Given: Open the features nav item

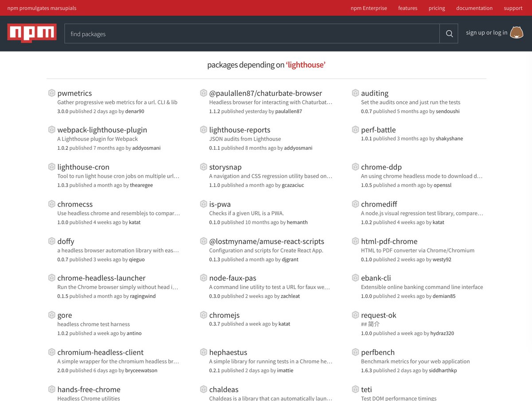Looking at the screenshot, I should click(x=408, y=8).
